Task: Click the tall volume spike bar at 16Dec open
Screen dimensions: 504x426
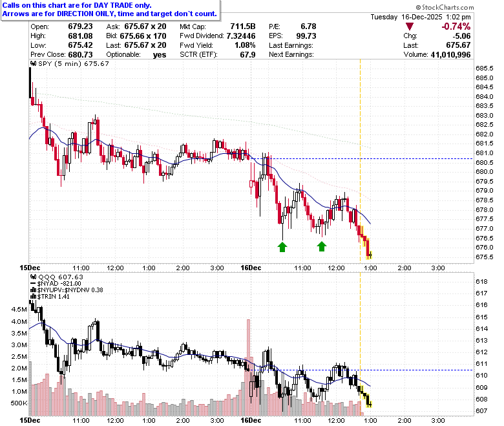Action: [248, 367]
